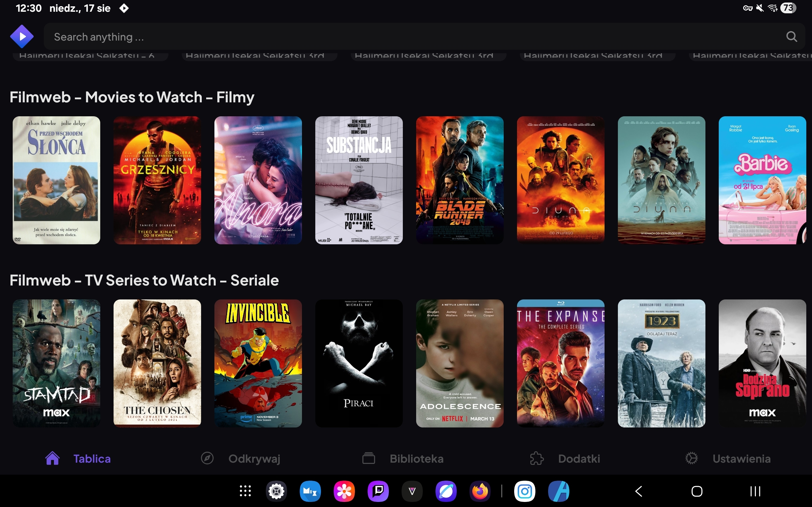Open the Invincible series poster
Screen dimensions: 812x507
click(258, 363)
